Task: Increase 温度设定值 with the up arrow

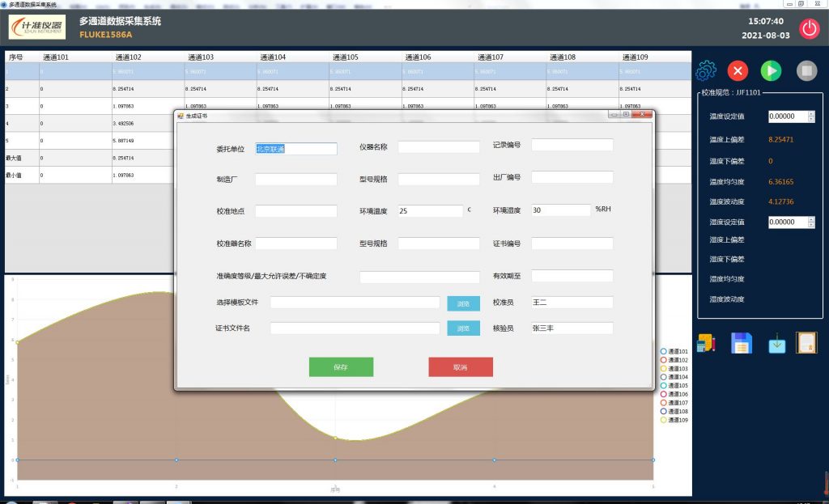Action: tap(811, 113)
